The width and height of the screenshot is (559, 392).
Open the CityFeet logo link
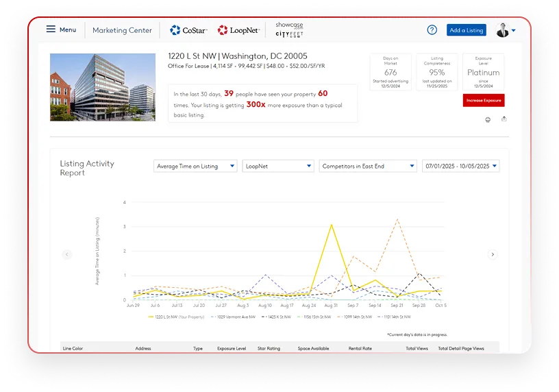[289, 34]
